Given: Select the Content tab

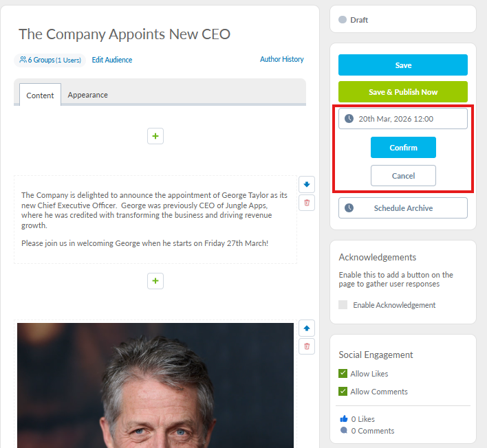Looking at the screenshot, I should pyautogui.click(x=40, y=96).
